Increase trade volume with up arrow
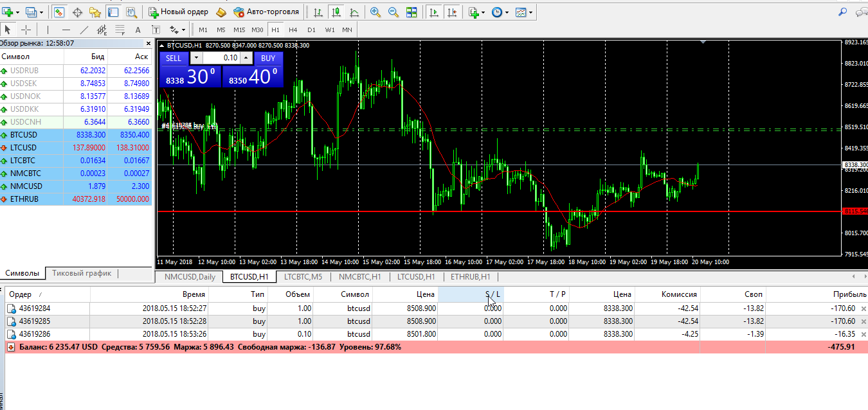This screenshot has height=410, width=868. click(246, 58)
